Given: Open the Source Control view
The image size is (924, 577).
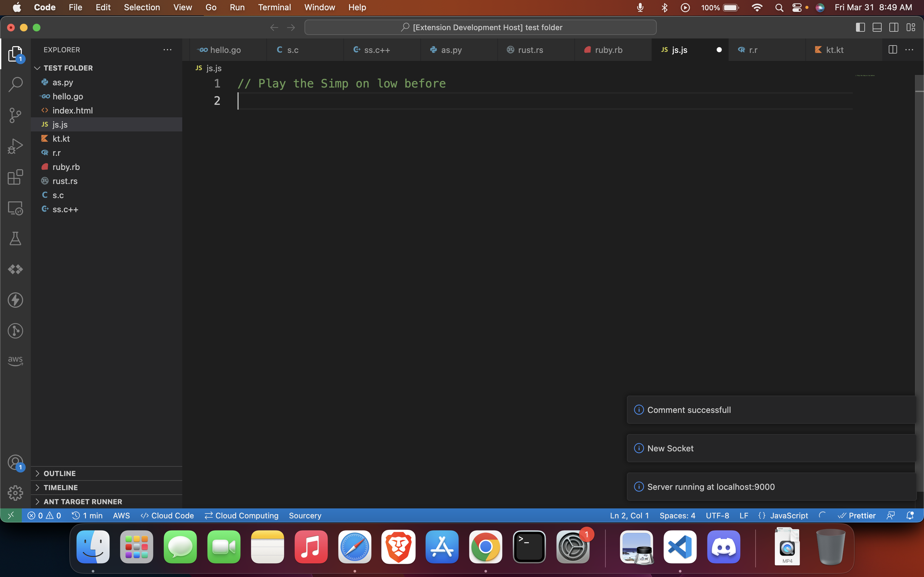Looking at the screenshot, I should pyautogui.click(x=15, y=115).
